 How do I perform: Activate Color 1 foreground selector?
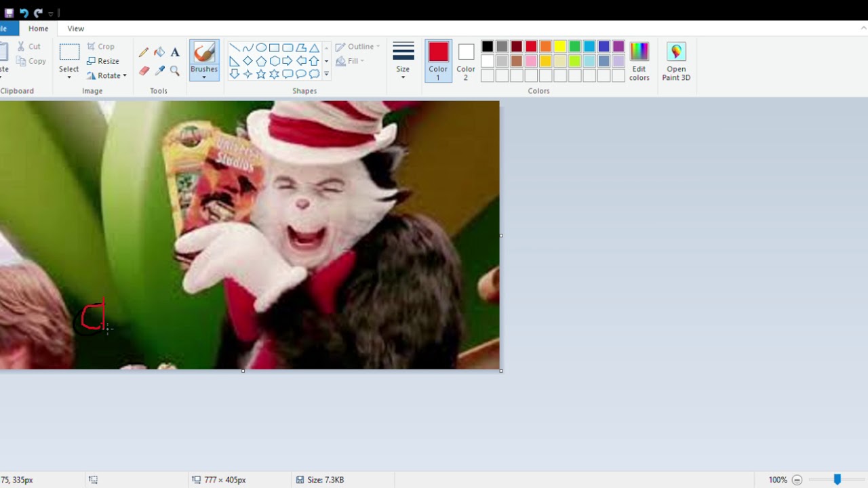(x=438, y=61)
